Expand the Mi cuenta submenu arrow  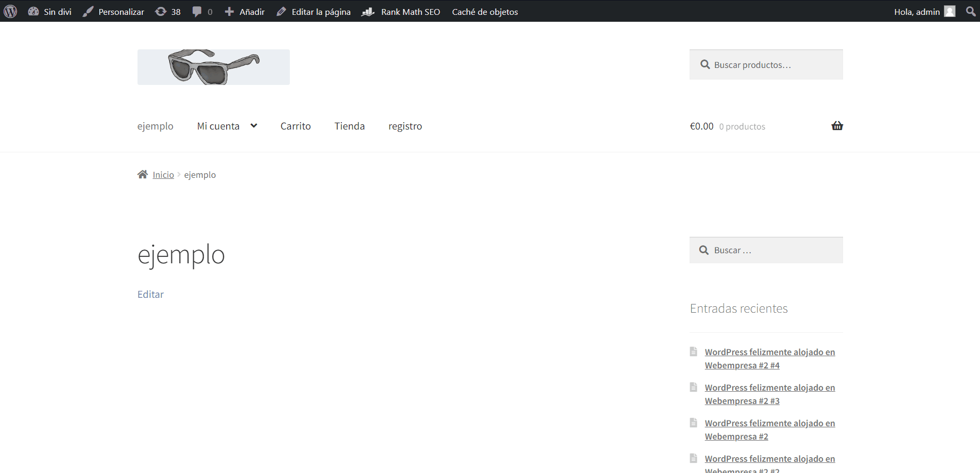[254, 126]
